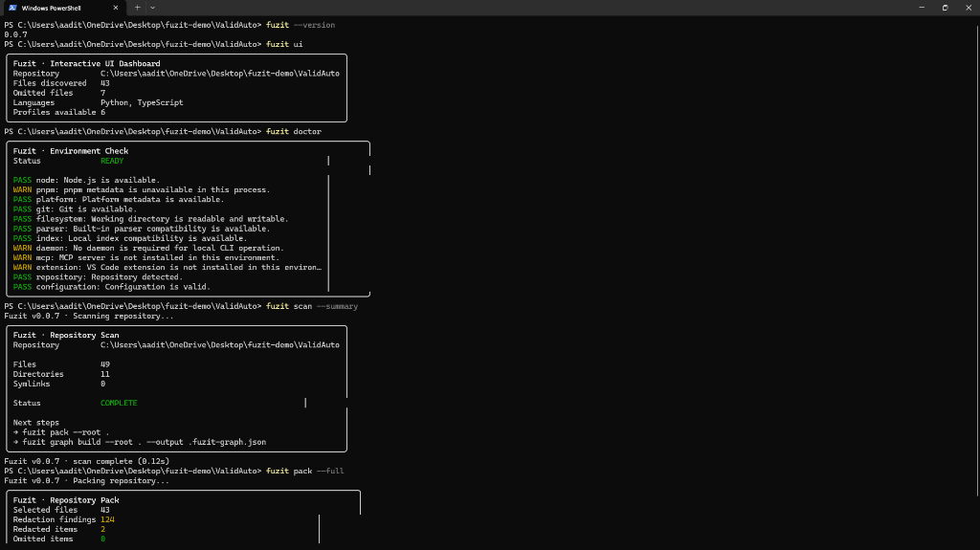Click 'Fuzit · Environment Check' heading
The width and height of the screenshot is (980, 550).
pos(71,151)
